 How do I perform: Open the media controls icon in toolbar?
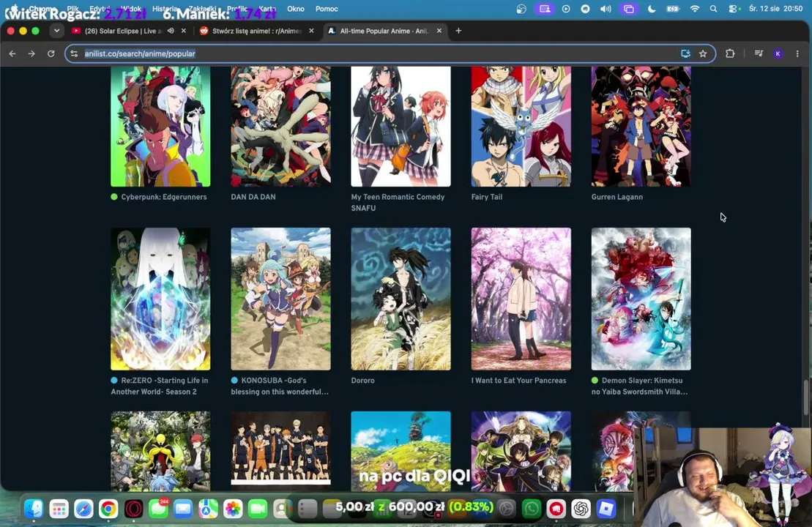click(x=759, y=53)
